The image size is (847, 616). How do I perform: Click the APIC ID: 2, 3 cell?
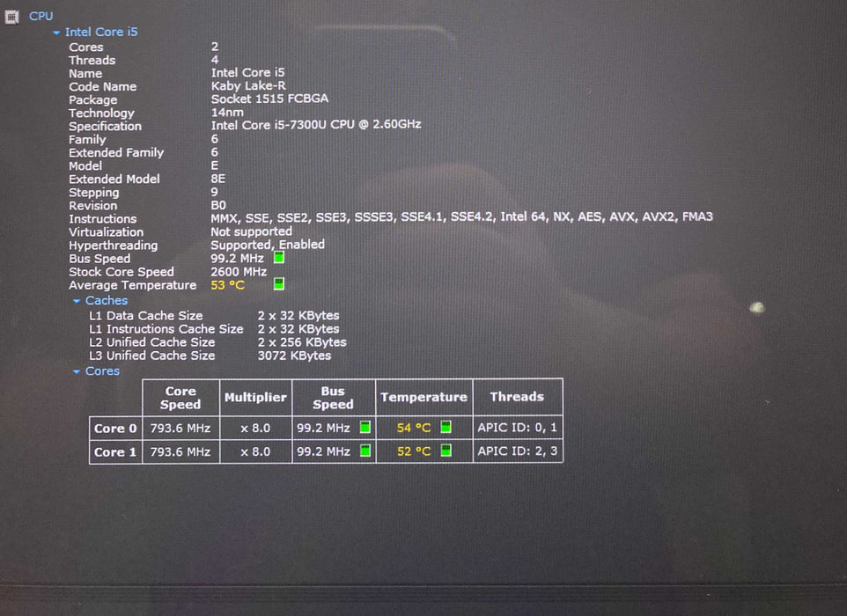[517, 451]
